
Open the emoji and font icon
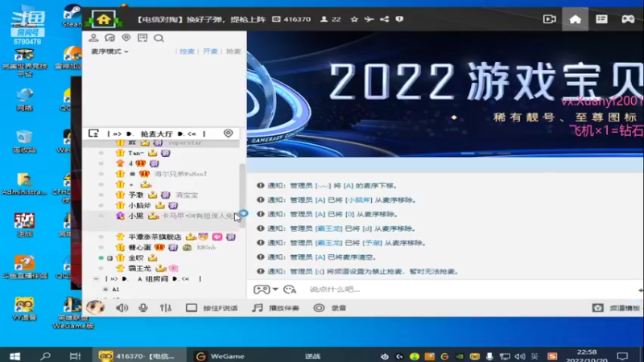click(290, 290)
